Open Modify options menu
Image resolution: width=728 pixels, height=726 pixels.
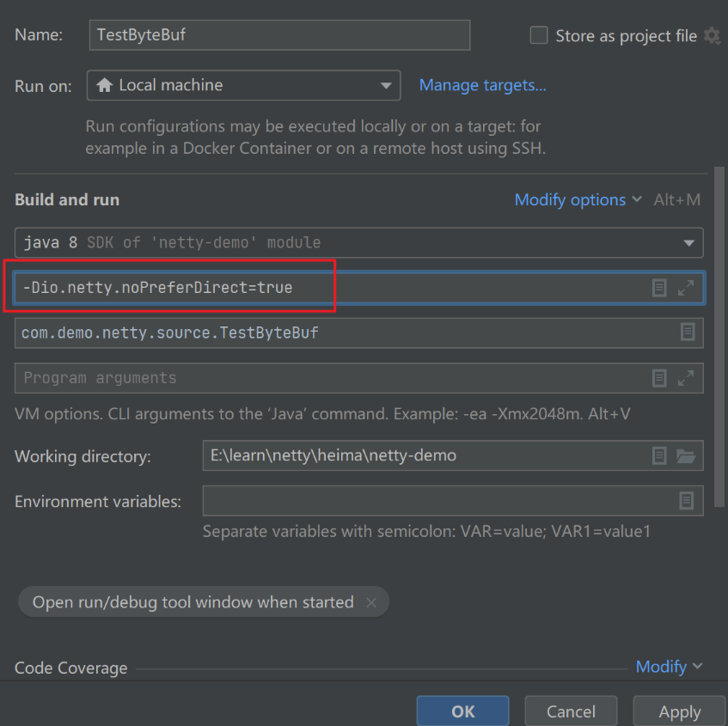pos(578,199)
